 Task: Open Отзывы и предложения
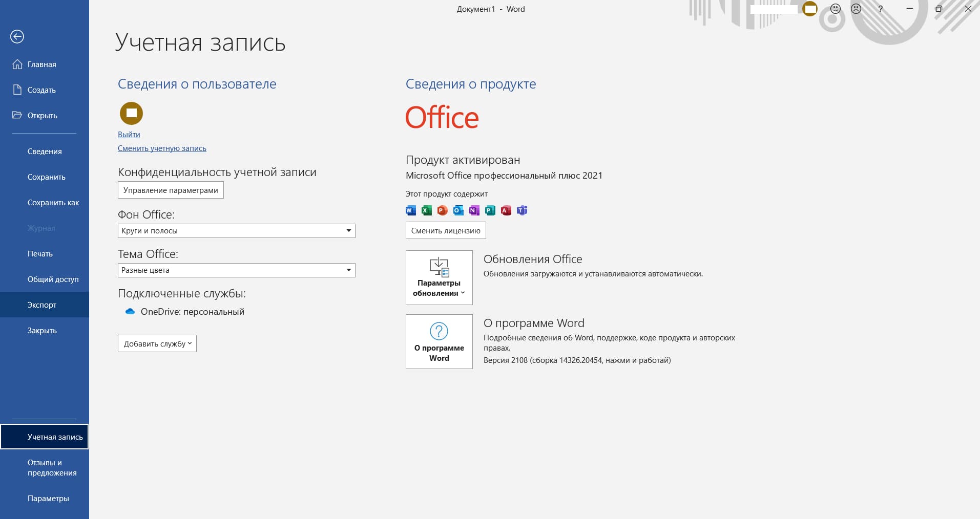coord(45,468)
